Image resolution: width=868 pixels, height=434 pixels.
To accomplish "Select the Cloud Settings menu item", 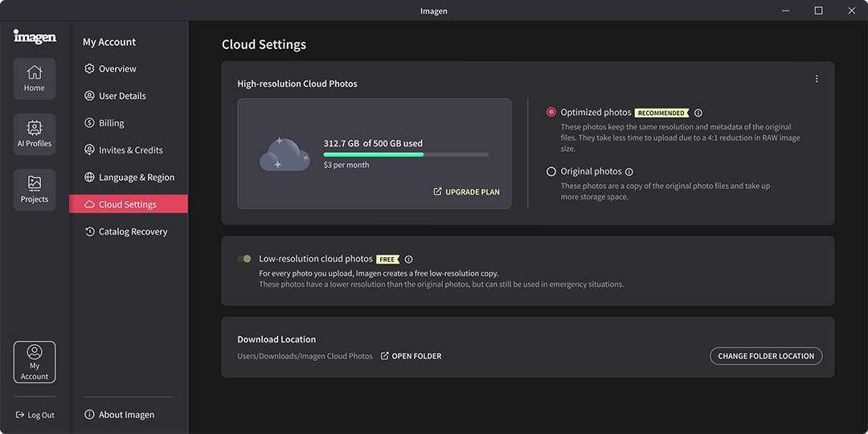I will tap(129, 204).
